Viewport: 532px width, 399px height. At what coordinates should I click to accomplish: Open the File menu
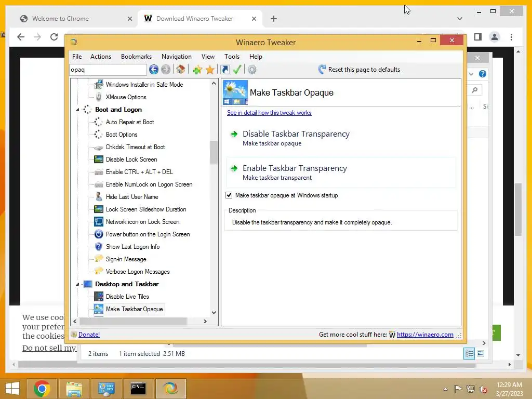click(x=77, y=57)
